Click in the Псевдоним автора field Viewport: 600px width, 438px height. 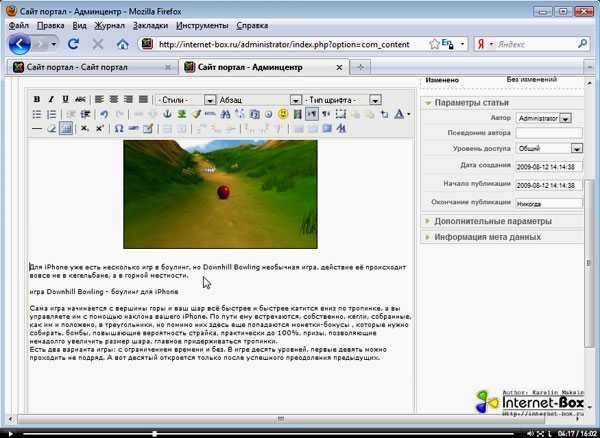pos(549,133)
